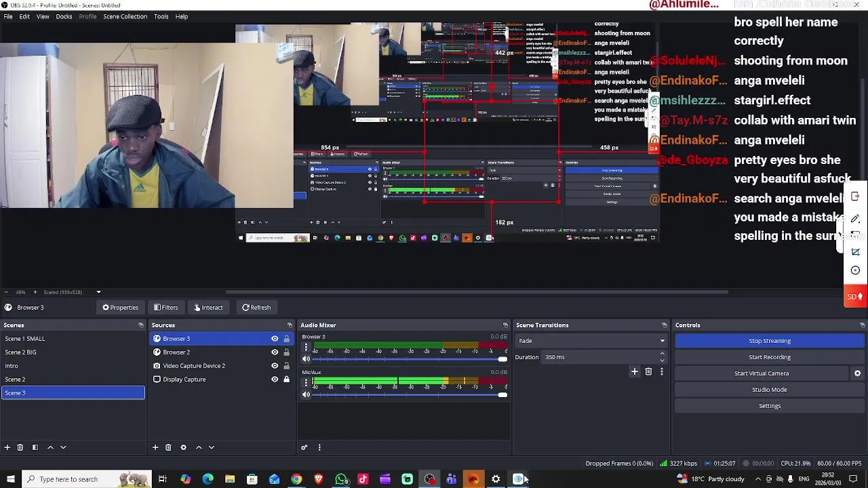Add a scene transition with plus icon

pyautogui.click(x=635, y=371)
